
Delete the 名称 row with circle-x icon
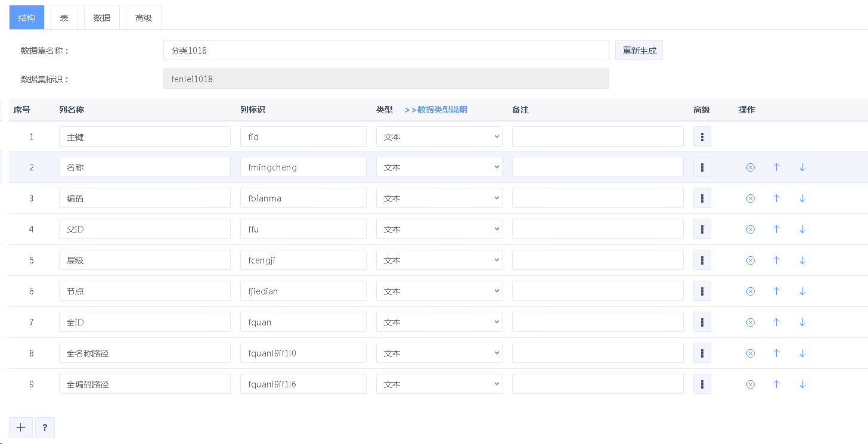[x=750, y=167]
